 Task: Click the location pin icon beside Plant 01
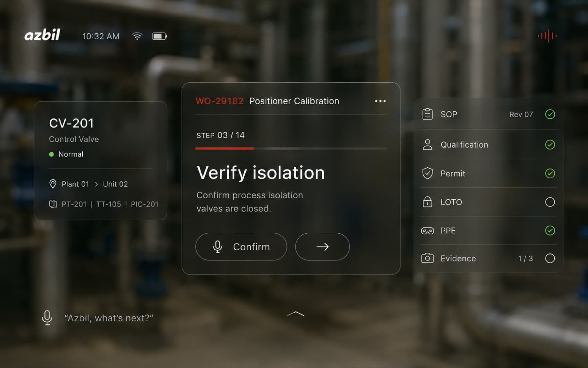pos(53,184)
